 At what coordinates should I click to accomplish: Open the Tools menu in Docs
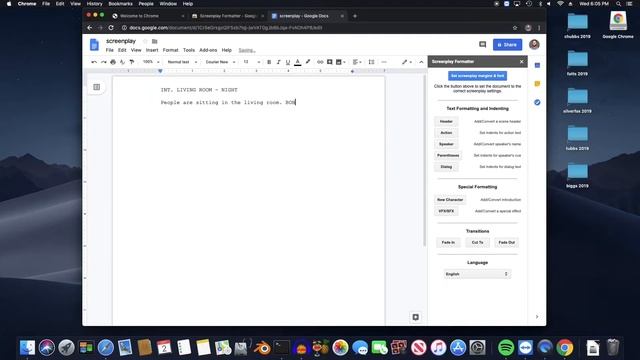point(189,50)
